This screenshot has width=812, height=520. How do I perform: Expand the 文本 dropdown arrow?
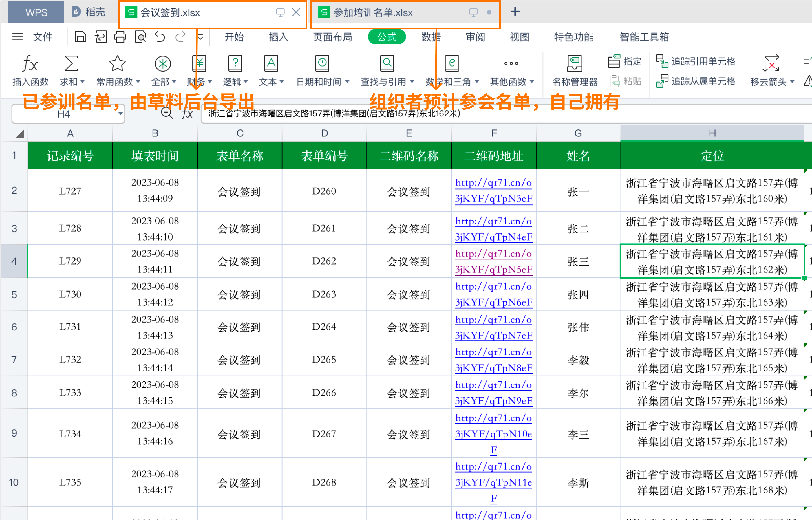pos(282,82)
